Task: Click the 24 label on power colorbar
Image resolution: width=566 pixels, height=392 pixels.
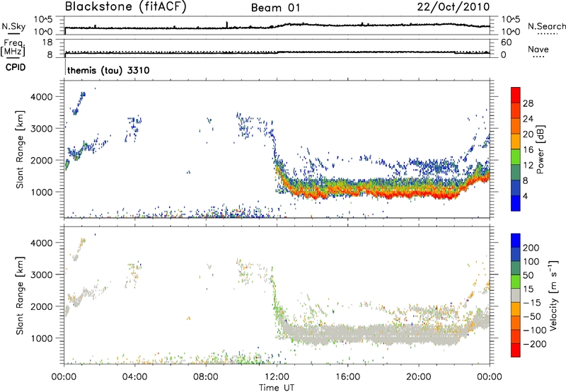Action: click(x=528, y=119)
